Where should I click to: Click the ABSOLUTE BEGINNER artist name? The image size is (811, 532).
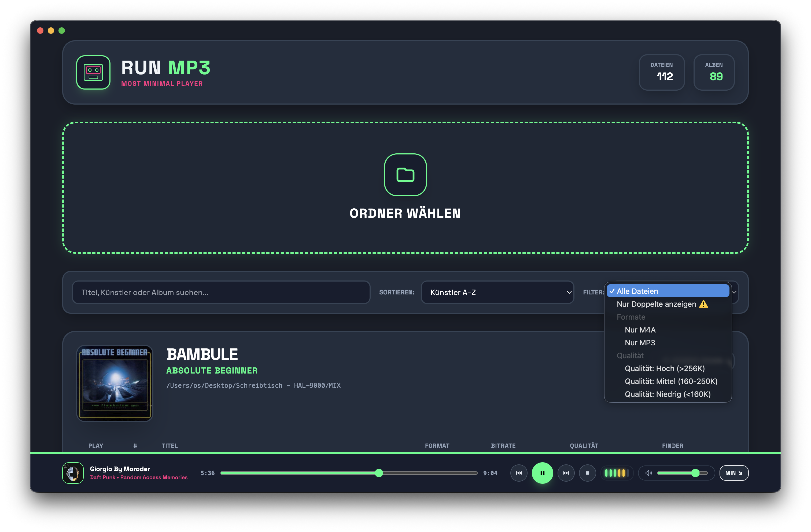[x=212, y=371]
